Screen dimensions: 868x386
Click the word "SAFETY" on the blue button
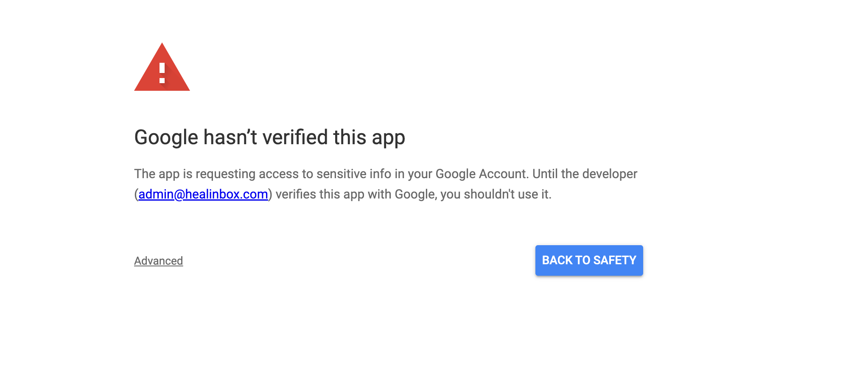pos(615,260)
